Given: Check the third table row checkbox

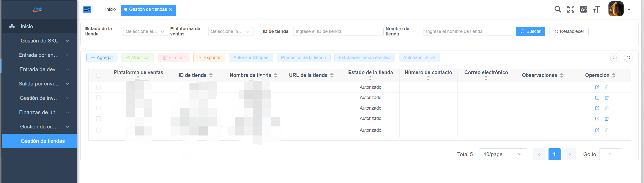Looking at the screenshot, I should point(99,108).
